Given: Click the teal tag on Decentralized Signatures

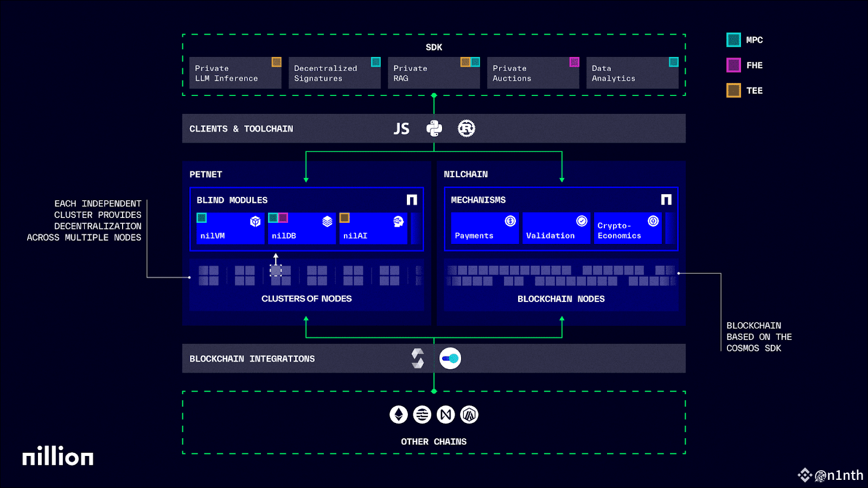Looking at the screenshot, I should coord(376,62).
